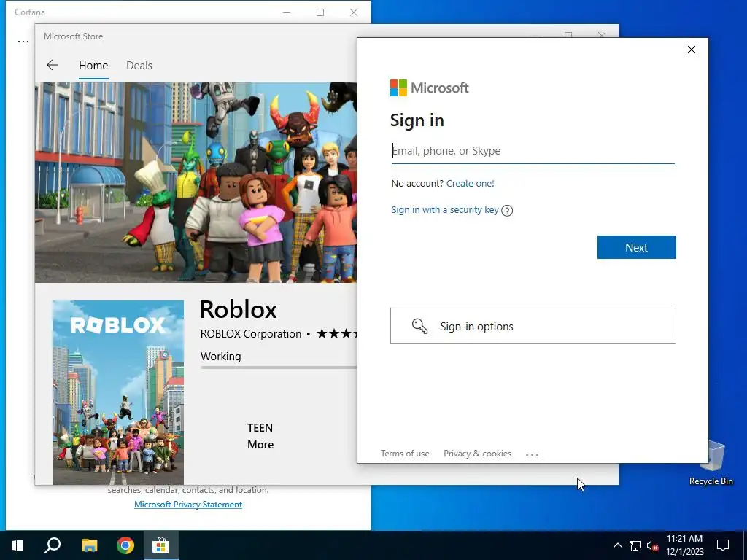
Task: Maximize the Cortana window
Action: coord(320,12)
